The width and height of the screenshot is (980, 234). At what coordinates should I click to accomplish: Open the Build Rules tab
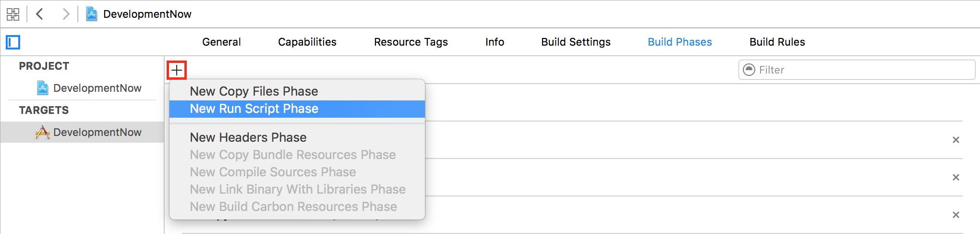pyautogui.click(x=777, y=42)
